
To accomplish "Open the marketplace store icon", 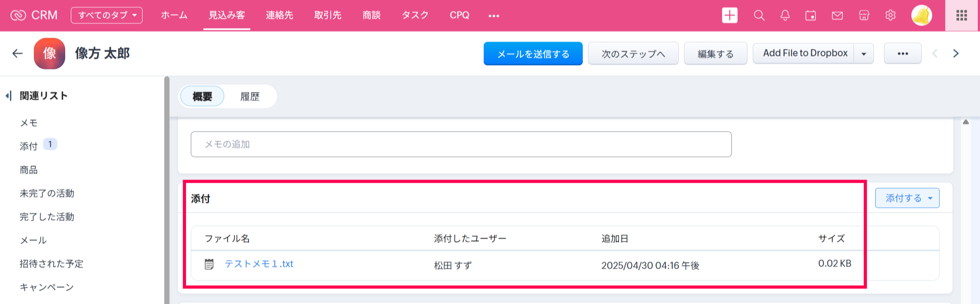I will coord(864,16).
